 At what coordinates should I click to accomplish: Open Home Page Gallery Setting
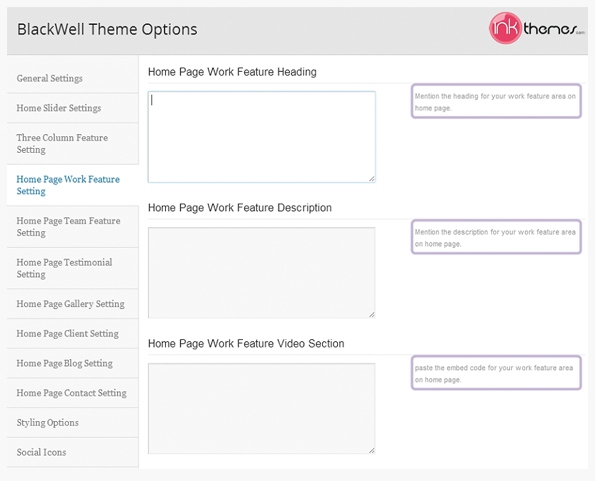(x=72, y=303)
